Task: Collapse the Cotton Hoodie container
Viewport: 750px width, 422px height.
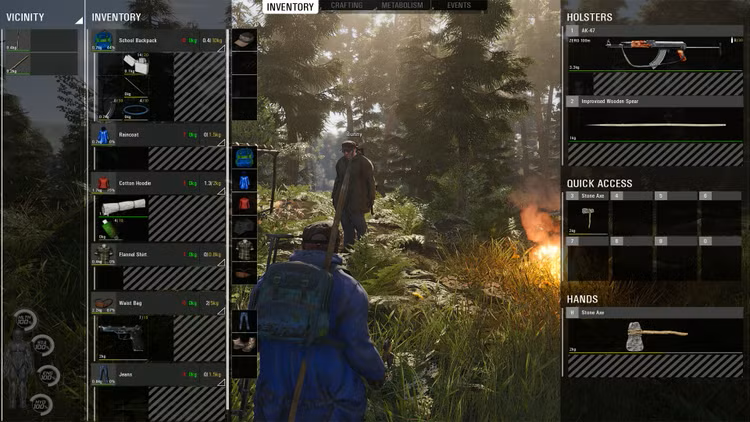Action: (221, 190)
